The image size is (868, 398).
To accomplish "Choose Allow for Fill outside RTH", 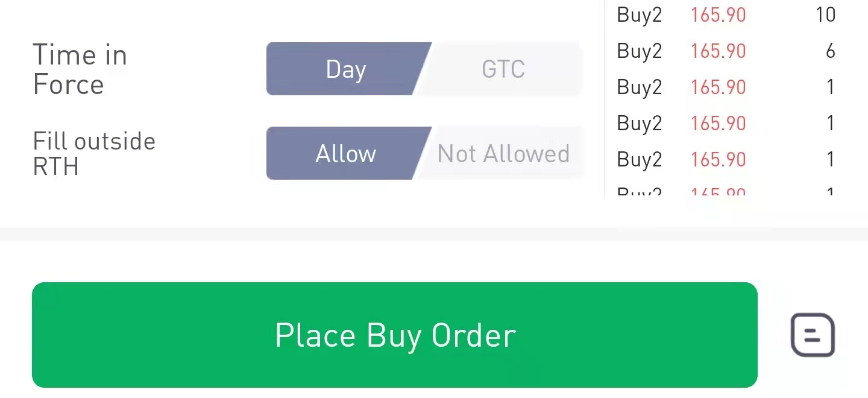I will point(346,153).
